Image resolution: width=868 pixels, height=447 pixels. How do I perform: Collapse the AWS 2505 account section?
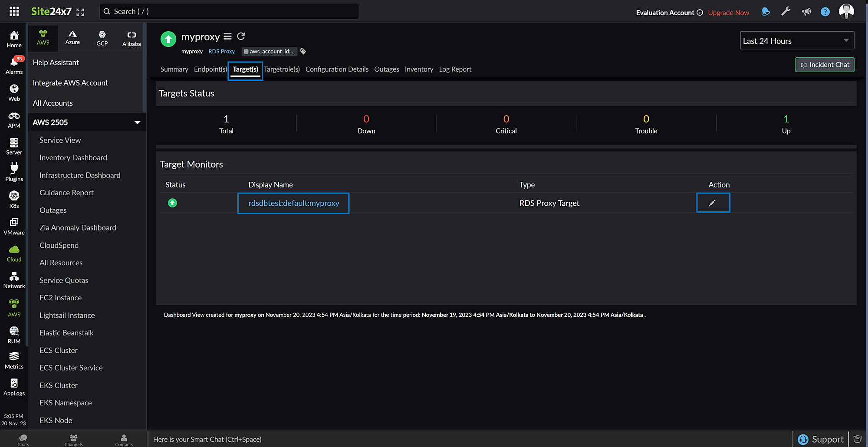click(137, 122)
